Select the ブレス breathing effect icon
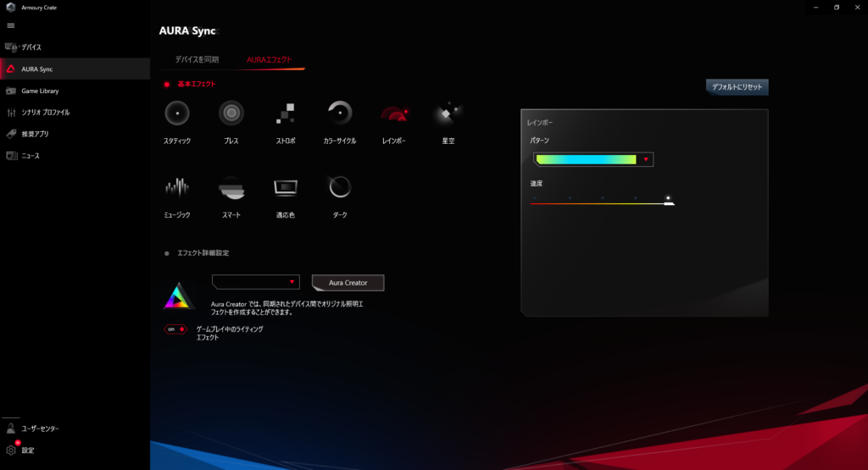Screen dimensions: 868x470 coord(231,113)
